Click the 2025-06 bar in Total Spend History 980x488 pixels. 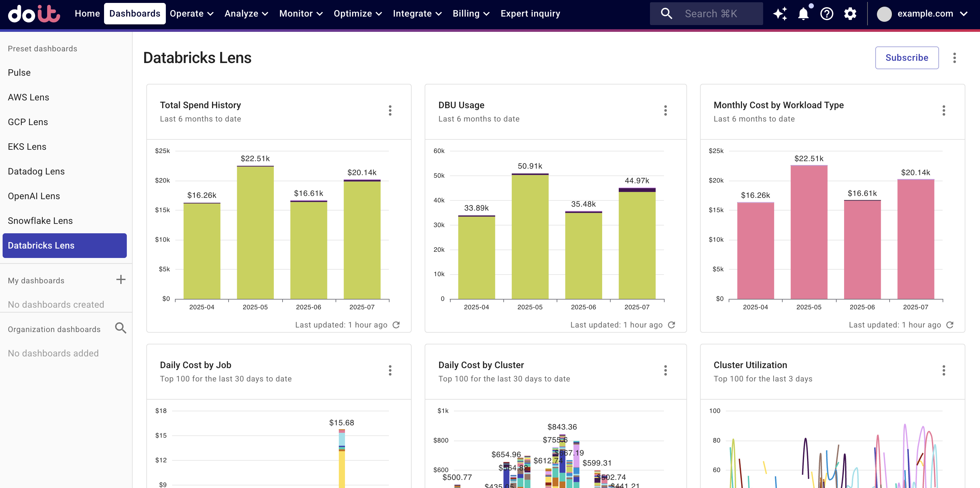click(309, 250)
